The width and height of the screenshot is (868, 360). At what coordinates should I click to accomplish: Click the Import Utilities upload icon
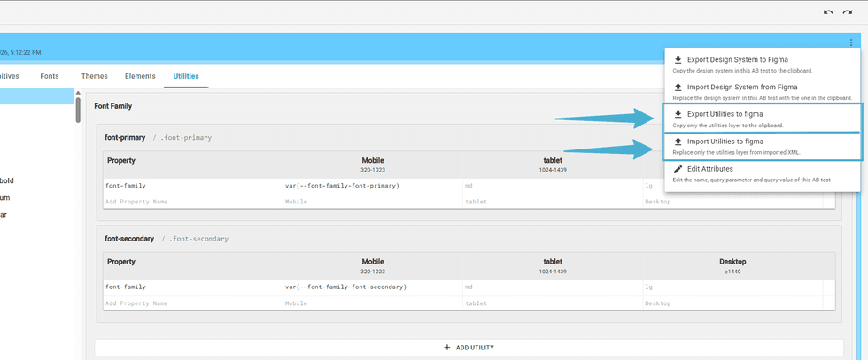[678, 142]
